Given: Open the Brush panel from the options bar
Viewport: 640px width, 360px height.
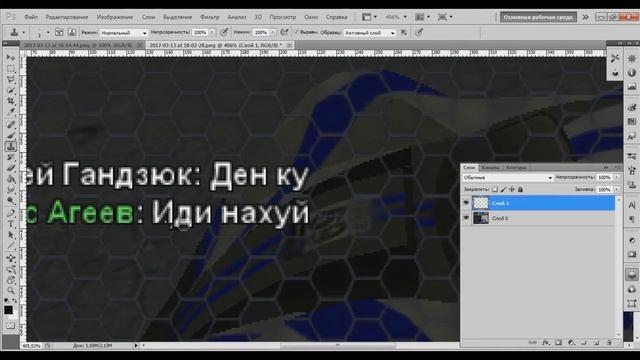Looking at the screenshot, I should (59, 32).
